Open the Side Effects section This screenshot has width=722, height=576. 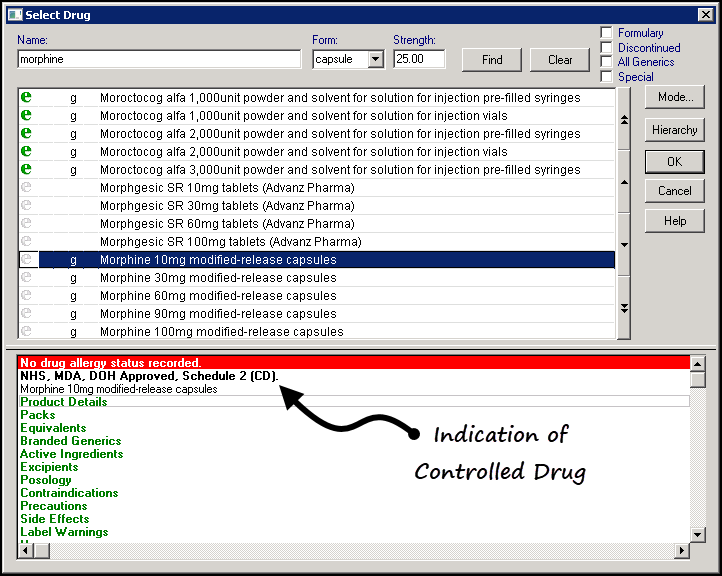tap(55, 519)
